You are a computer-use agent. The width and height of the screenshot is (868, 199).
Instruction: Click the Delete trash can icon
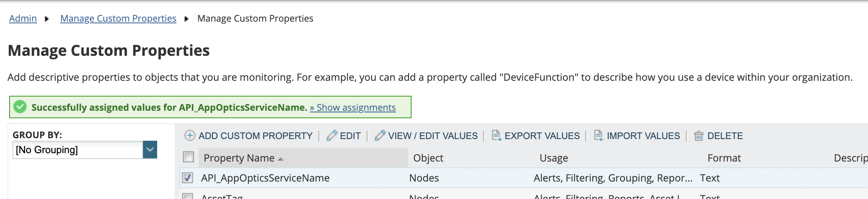tap(699, 136)
